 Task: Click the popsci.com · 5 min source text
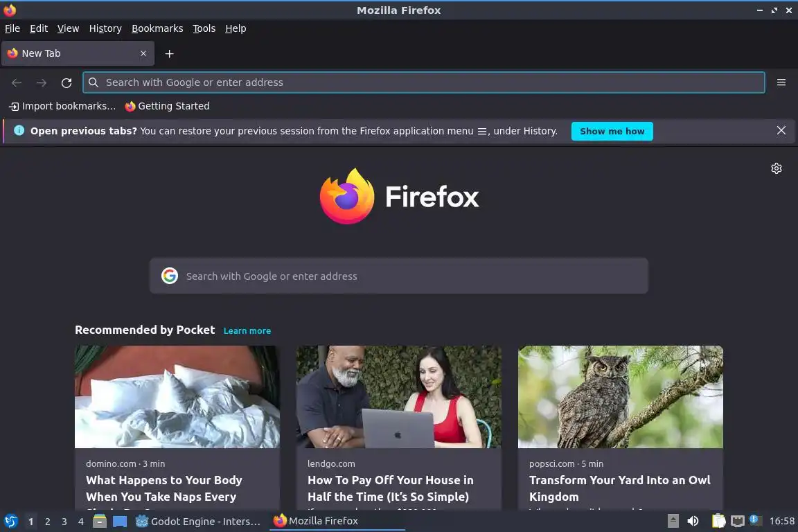click(566, 464)
